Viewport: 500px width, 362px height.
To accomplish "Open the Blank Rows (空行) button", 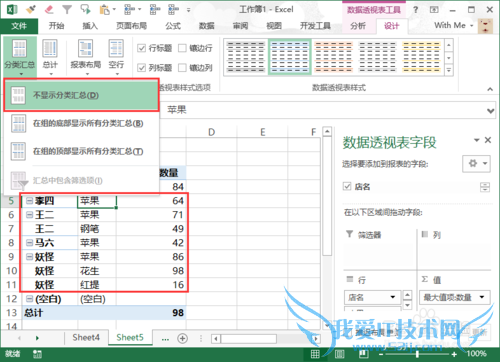I will [116, 57].
